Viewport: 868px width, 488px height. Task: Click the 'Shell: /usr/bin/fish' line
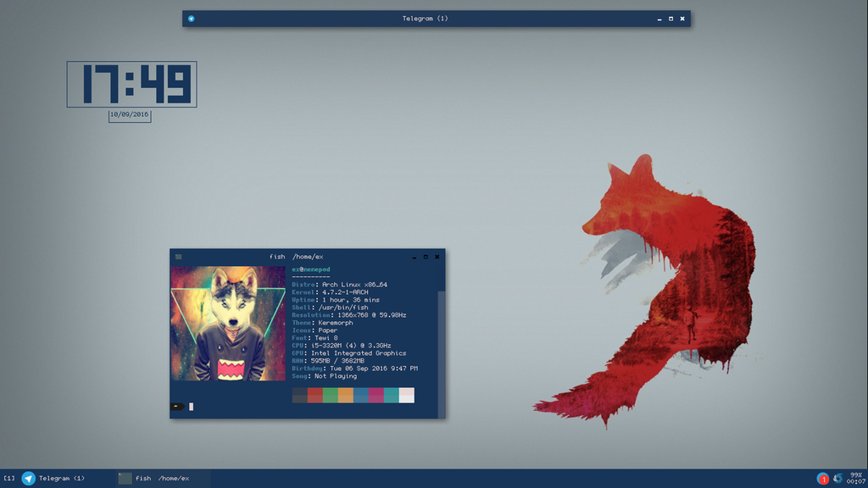(x=331, y=308)
